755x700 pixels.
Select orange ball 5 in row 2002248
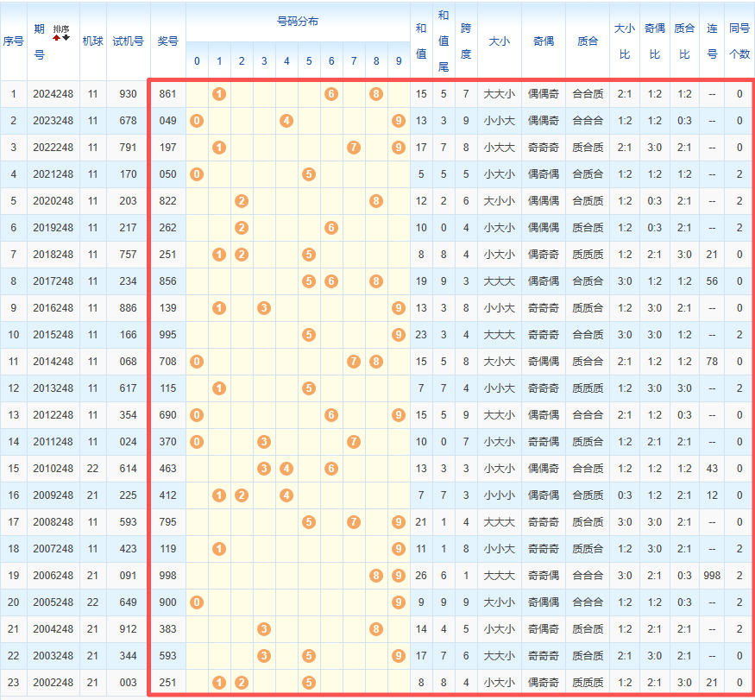point(309,682)
